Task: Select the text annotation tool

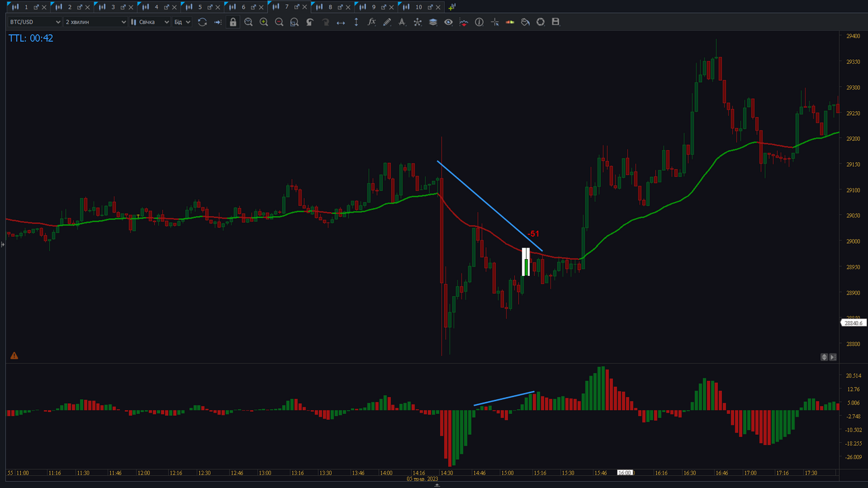Action: [402, 22]
